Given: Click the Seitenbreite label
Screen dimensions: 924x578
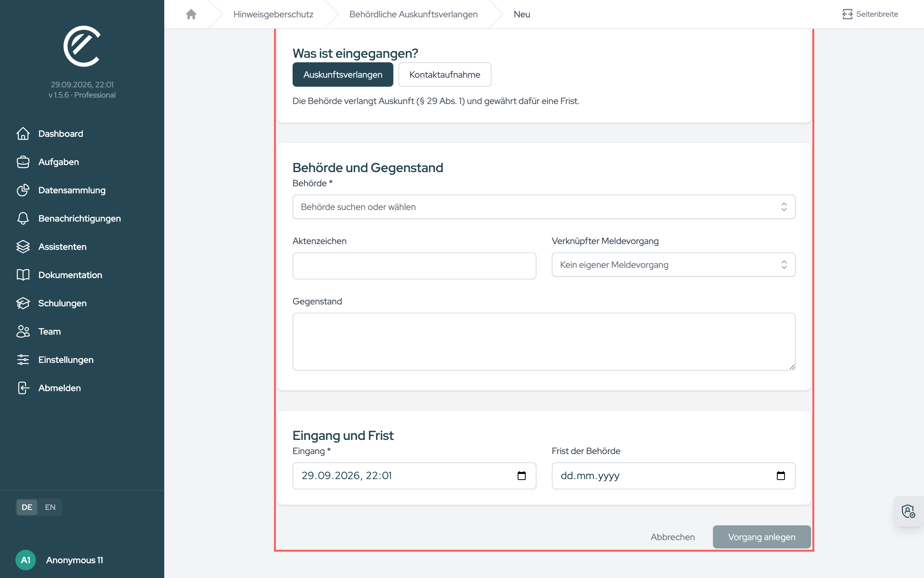Looking at the screenshot, I should click(x=877, y=14).
